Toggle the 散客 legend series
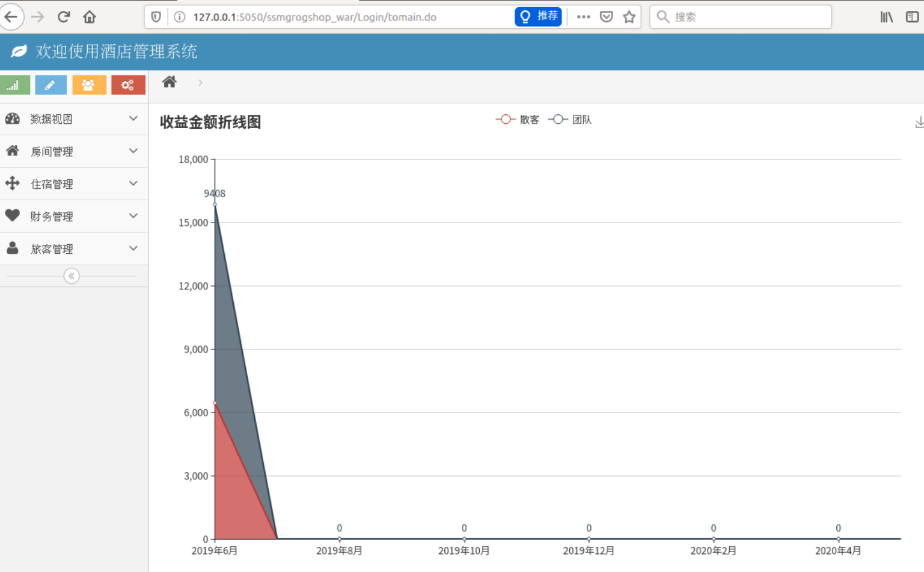The image size is (924, 572). (518, 120)
